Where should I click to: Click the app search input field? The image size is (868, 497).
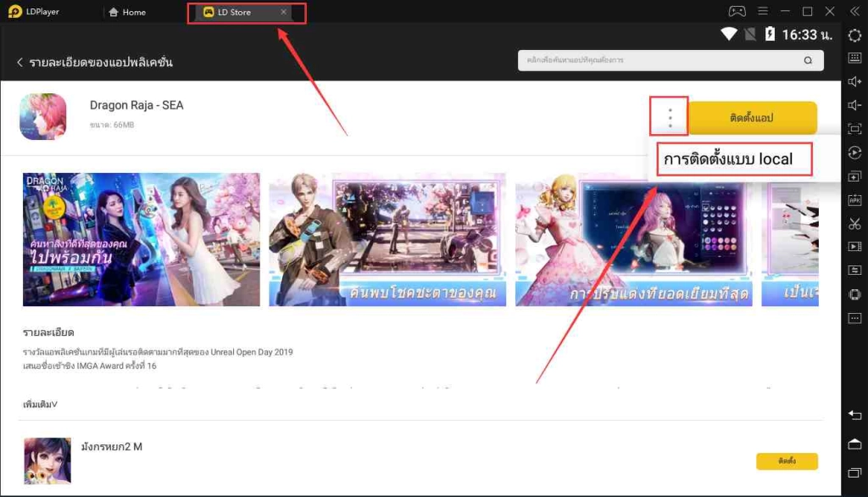[670, 60]
